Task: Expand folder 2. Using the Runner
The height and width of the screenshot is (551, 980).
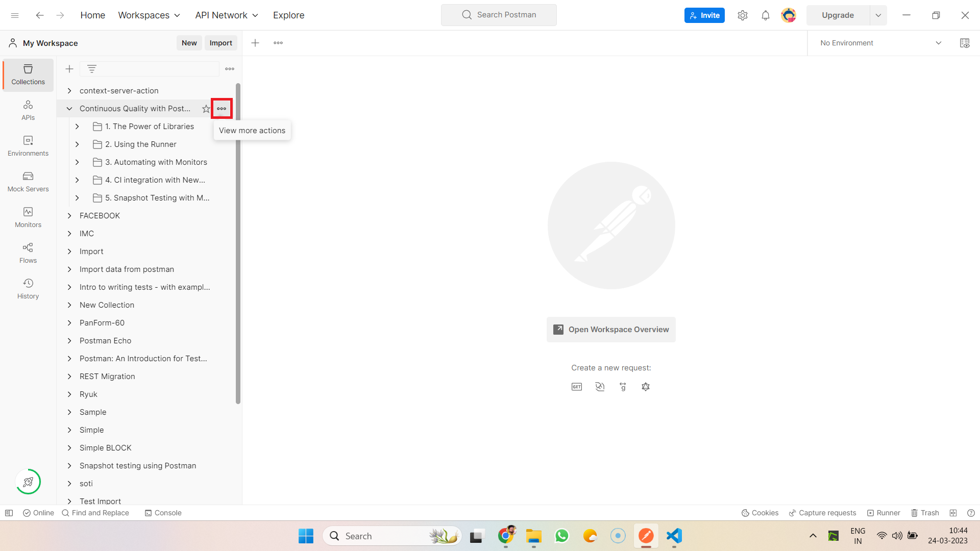Action: click(x=77, y=144)
